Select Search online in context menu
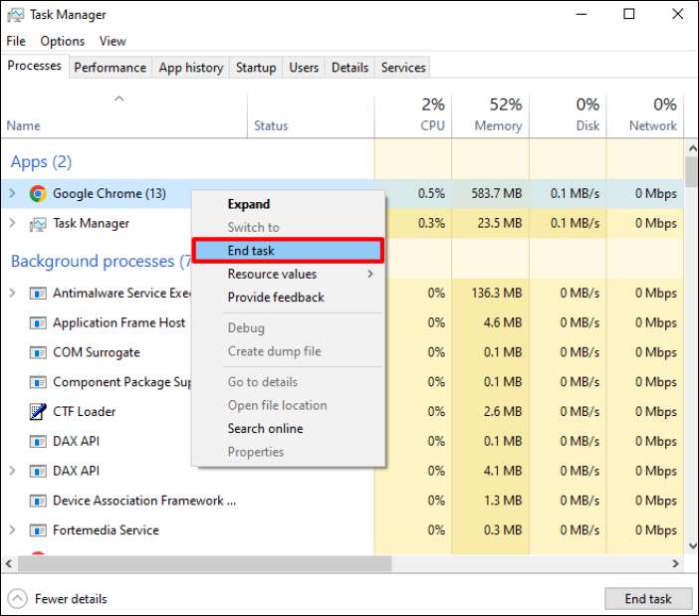This screenshot has height=616, width=699. point(265,429)
